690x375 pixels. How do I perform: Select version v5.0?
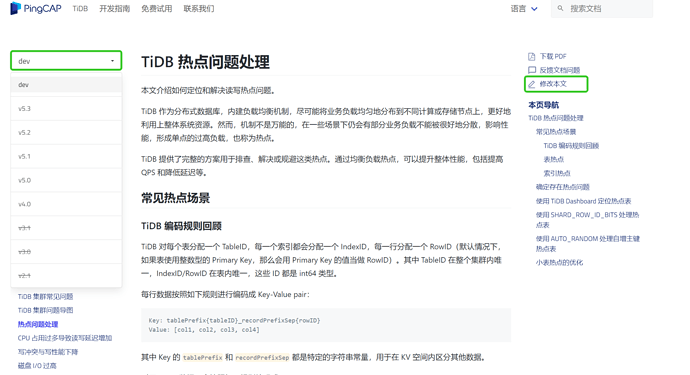[66, 180]
